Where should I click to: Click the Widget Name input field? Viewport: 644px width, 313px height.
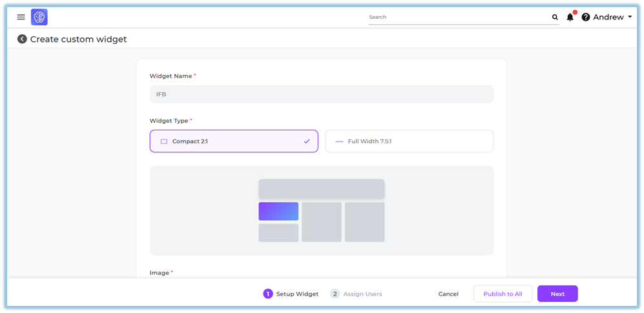coord(321,94)
